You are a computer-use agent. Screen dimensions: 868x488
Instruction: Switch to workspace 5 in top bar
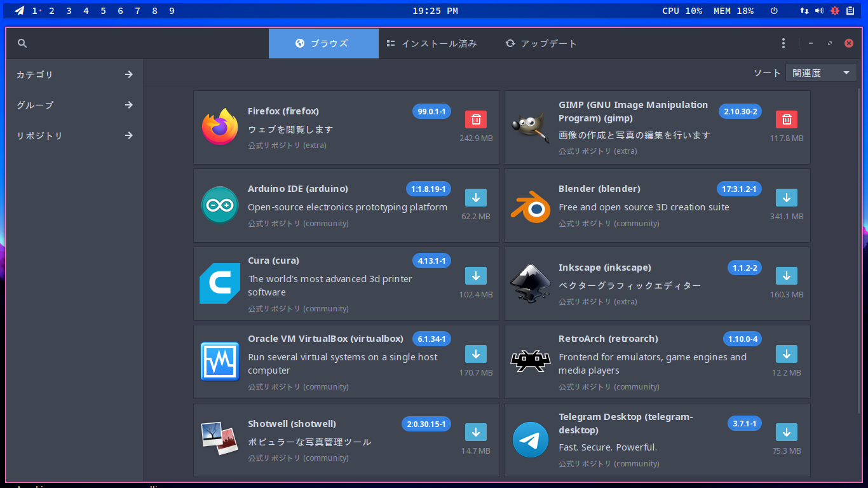(x=103, y=11)
